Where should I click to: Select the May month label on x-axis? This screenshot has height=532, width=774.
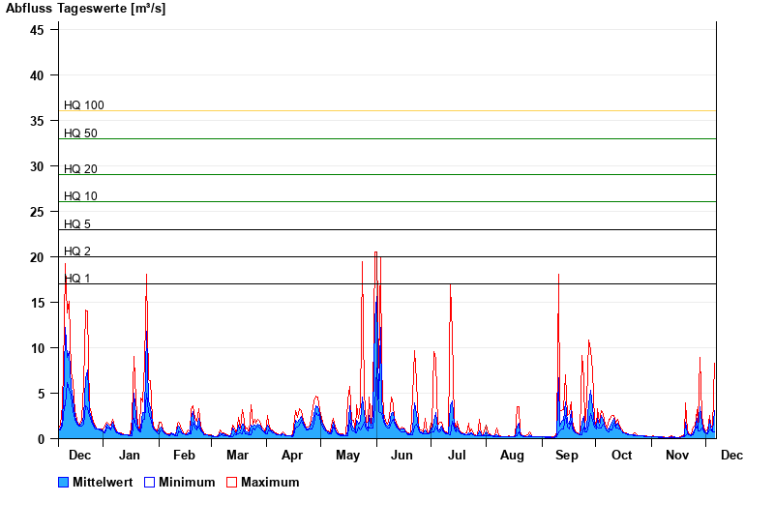(347, 456)
